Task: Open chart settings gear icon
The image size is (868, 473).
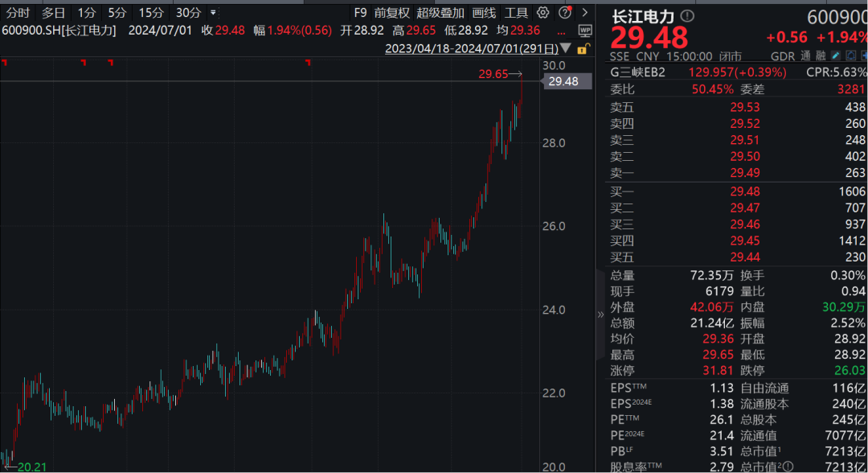Action: click(x=542, y=12)
